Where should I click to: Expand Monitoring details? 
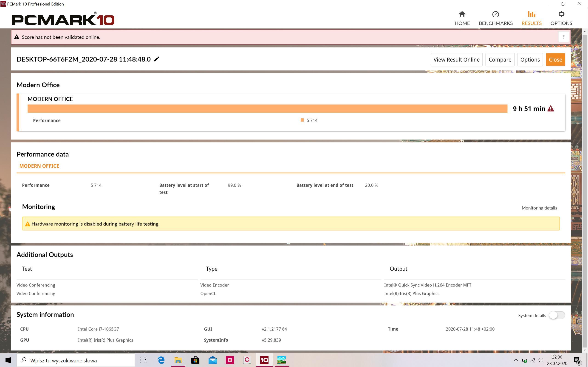pyautogui.click(x=539, y=208)
